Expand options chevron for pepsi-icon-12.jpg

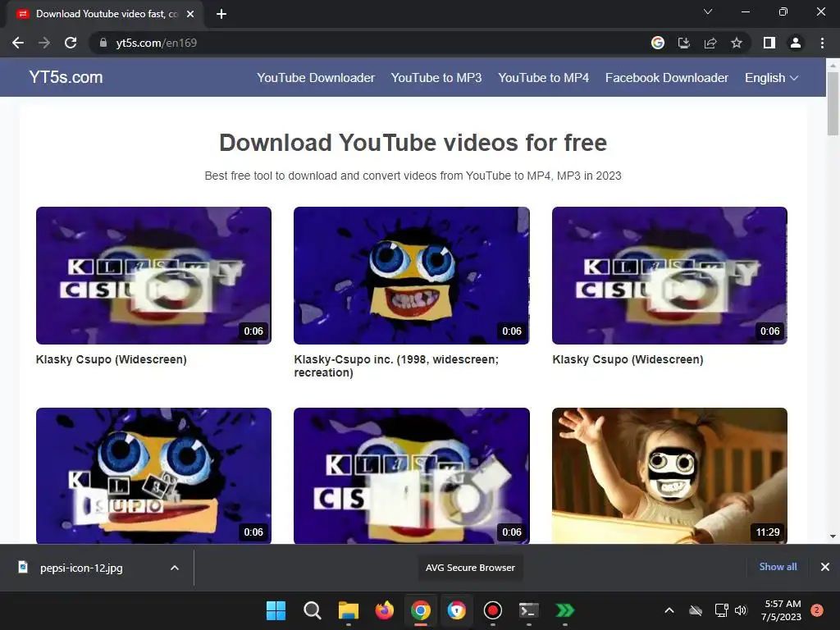click(x=175, y=568)
